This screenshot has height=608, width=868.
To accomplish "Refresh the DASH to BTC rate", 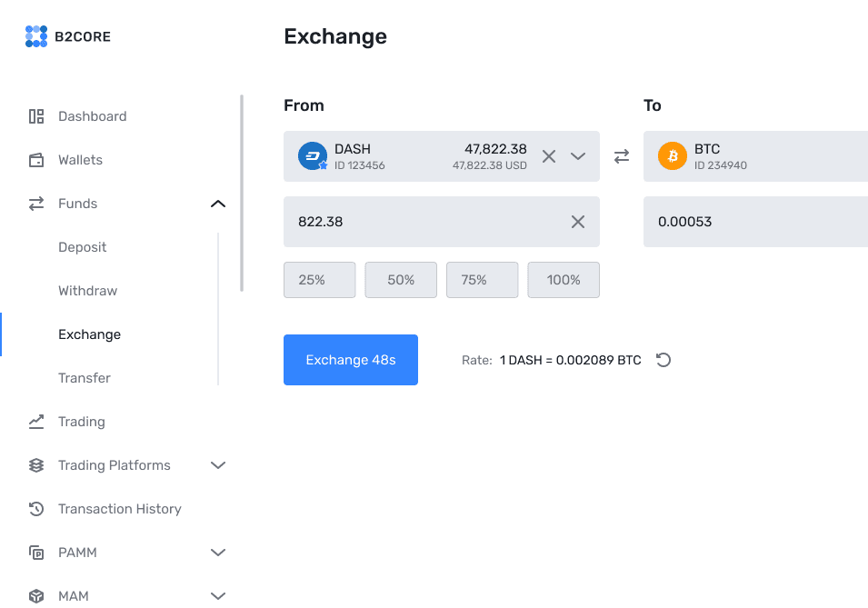I will pyautogui.click(x=663, y=360).
